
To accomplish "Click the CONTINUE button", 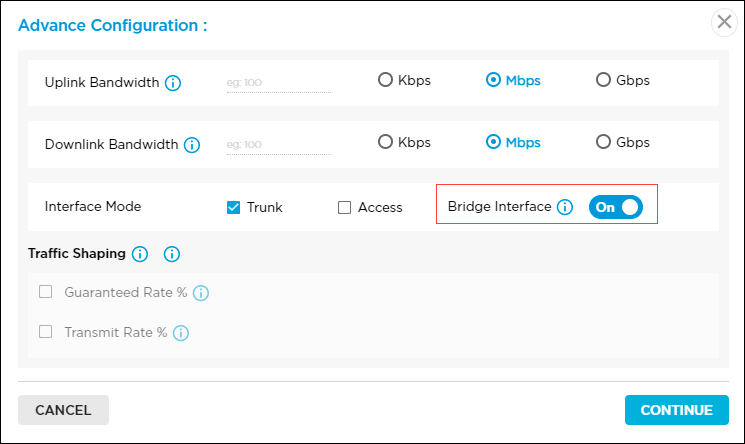I will click(677, 410).
